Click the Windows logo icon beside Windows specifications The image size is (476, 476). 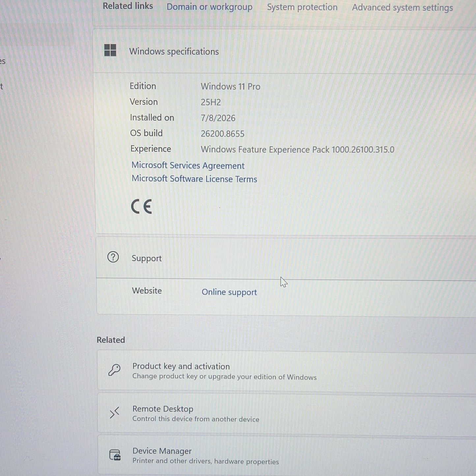[110, 50]
